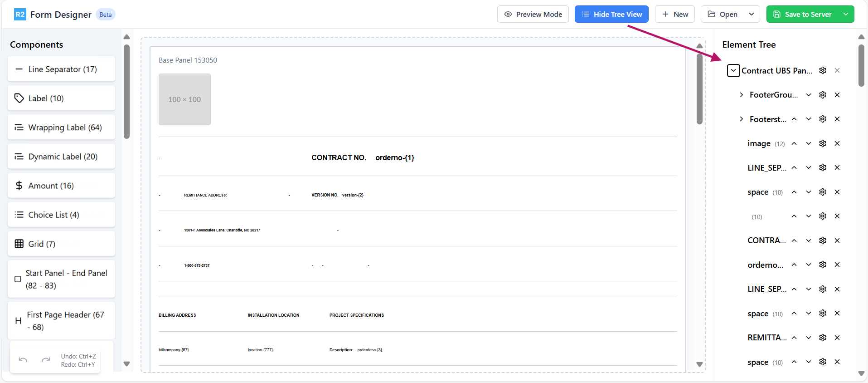Move CONTRA... element up
868x383 pixels.
(x=794, y=241)
